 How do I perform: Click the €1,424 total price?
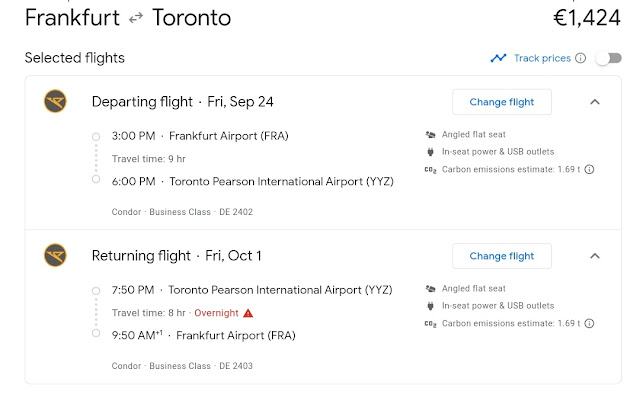point(587,18)
